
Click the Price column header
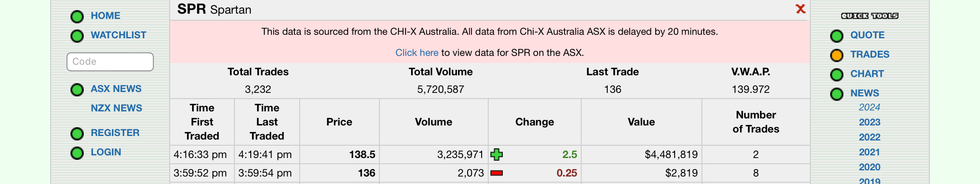pos(339,122)
